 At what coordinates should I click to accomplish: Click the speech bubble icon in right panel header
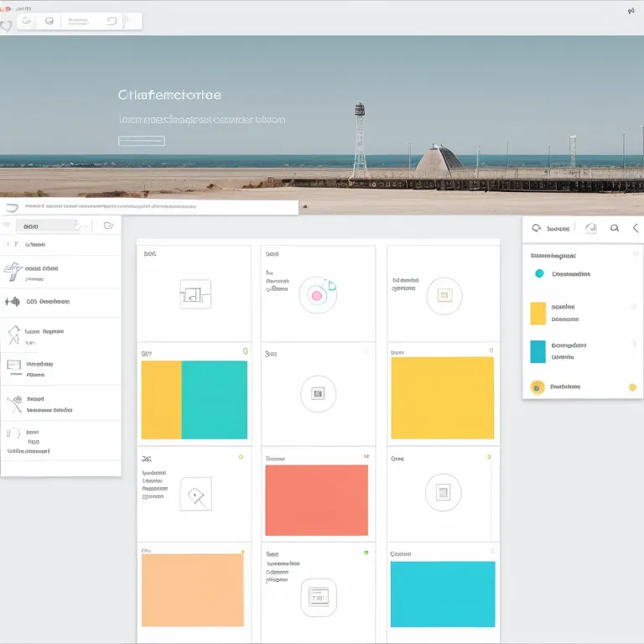[x=537, y=228]
